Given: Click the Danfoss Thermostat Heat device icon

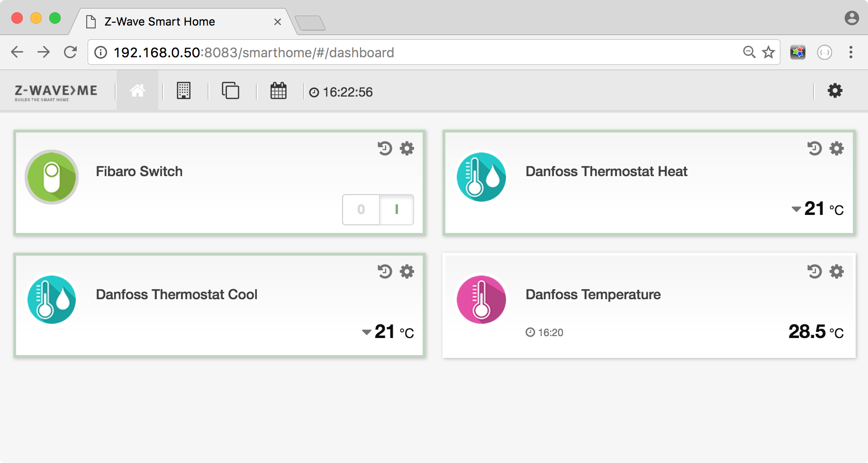Looking at the screenshot, I should 481,177.
